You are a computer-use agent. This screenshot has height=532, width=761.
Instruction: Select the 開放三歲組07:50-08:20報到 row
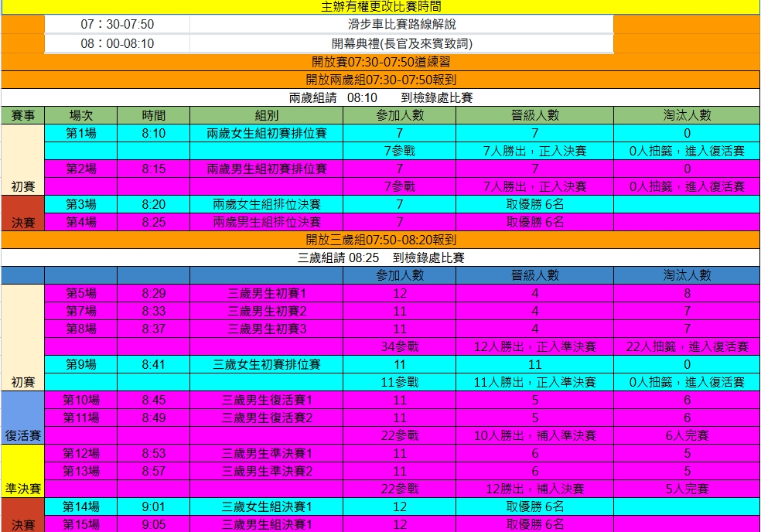(x=380, y=240)
